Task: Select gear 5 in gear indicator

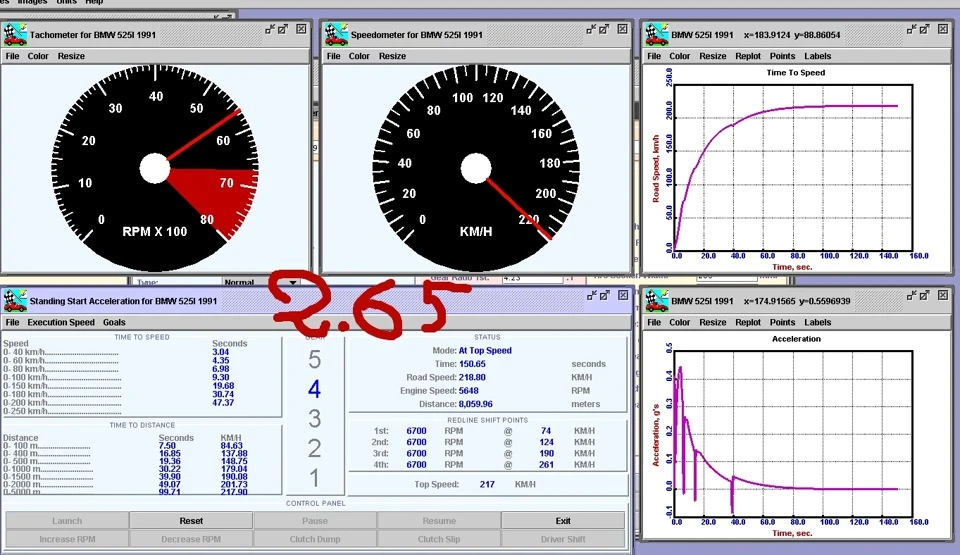Action: 315,360
